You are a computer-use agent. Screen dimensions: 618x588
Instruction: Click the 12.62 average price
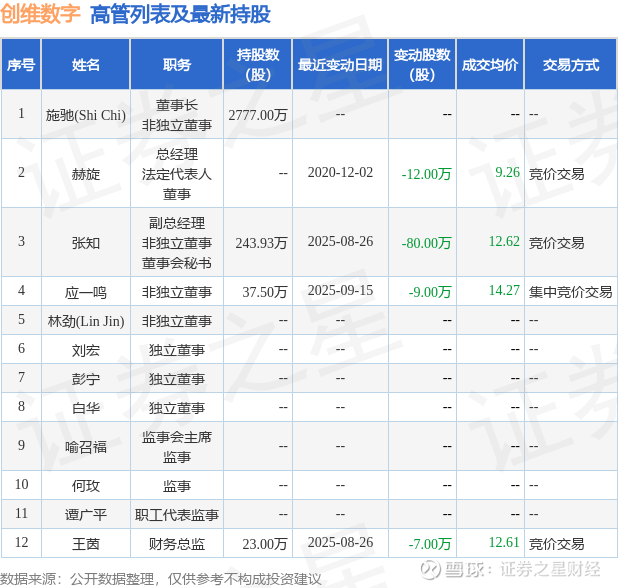coord(504,241)
